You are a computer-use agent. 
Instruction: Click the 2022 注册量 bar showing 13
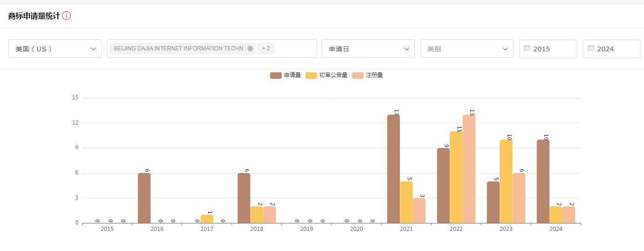[x=469, y=169]
